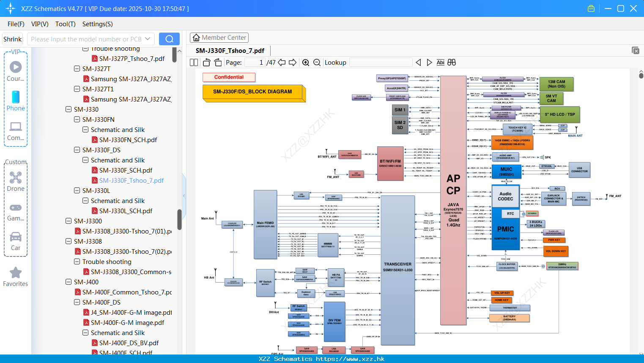Open the Settings(S) menu

click(x=98, y=24)
